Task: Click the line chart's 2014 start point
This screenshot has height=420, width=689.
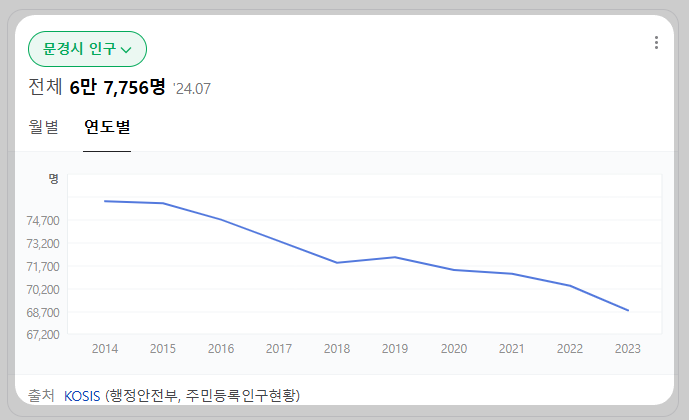Action: click(105, 201)
